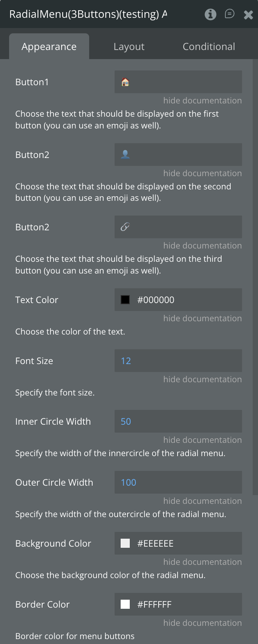The width and height of the screenshot is (258, 644).
Task: Close the RadialMenu property editor
Action: click(249, 15)
